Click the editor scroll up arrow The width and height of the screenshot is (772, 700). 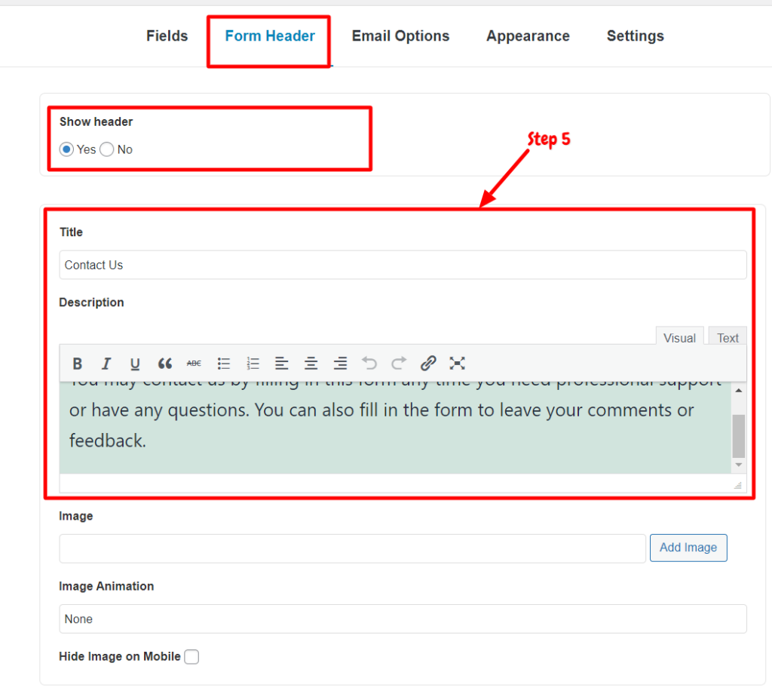739,391
